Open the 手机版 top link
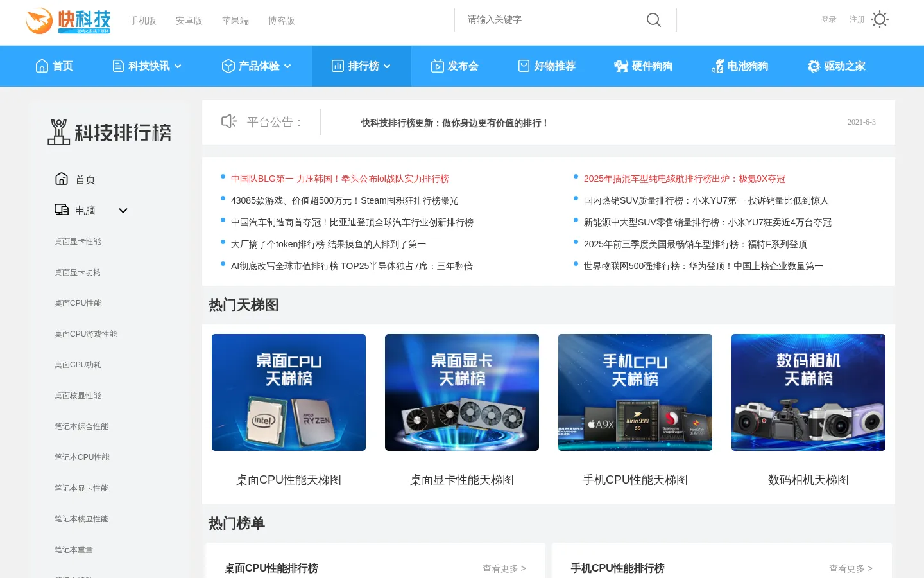Screen dimensions: 924x578 [x=143, y=21]
